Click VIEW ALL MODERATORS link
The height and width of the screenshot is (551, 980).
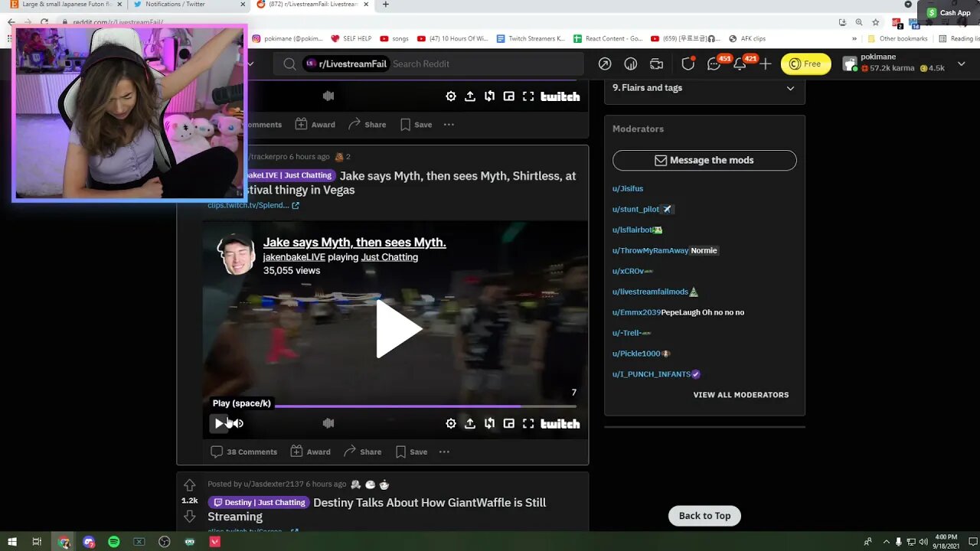(740, 395)
